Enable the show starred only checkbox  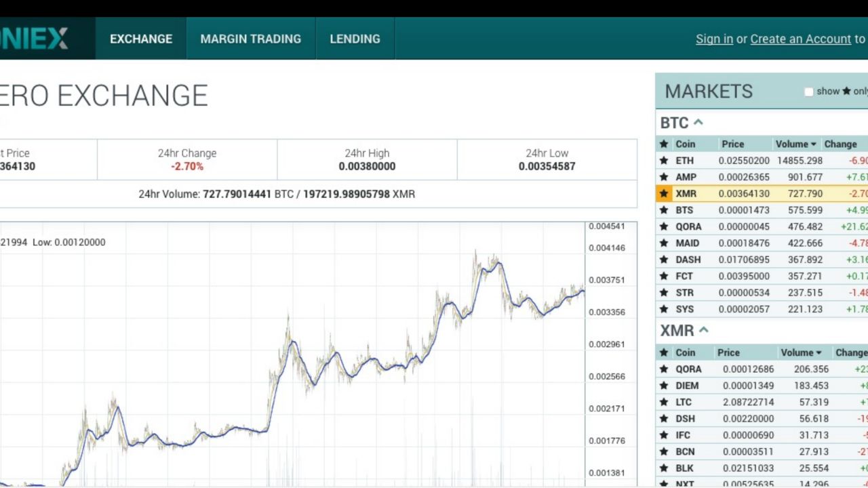coord(808,91)
